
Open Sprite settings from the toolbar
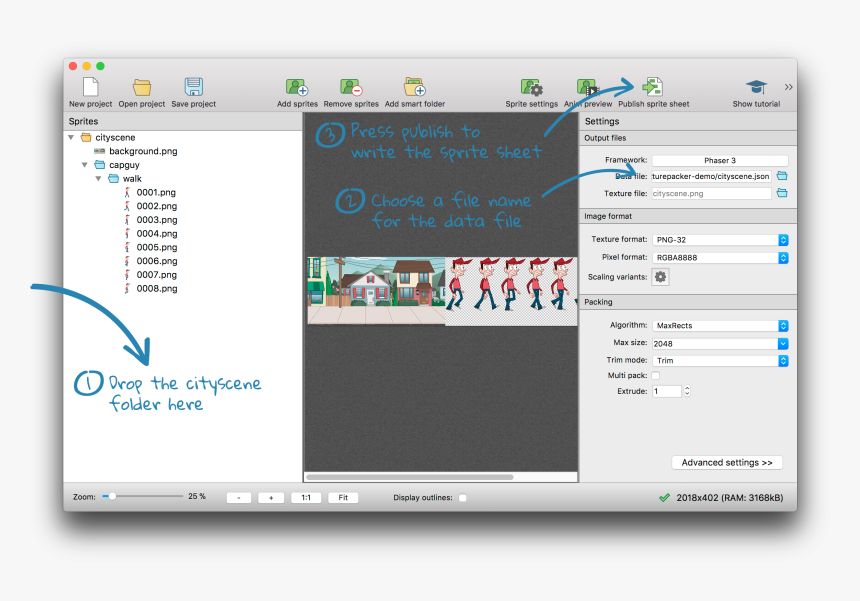coord(531,88)
